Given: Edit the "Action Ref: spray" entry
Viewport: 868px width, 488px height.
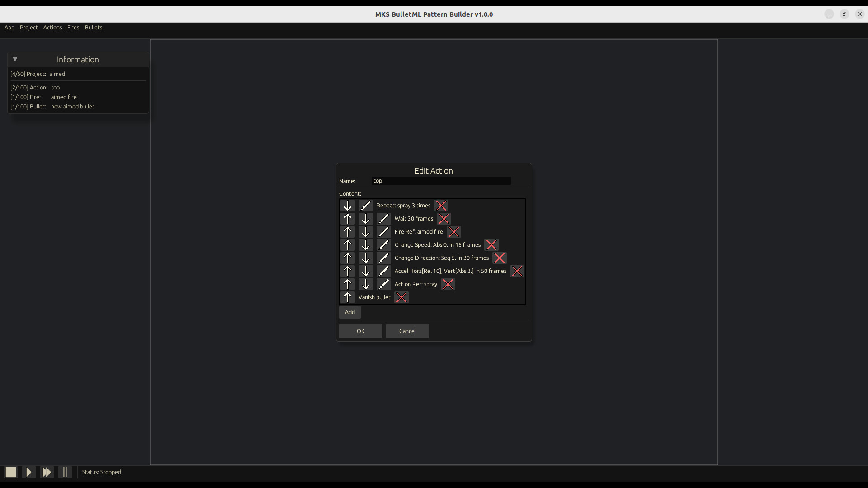Looking at the screenshot, I should click(x=383, y=284).
